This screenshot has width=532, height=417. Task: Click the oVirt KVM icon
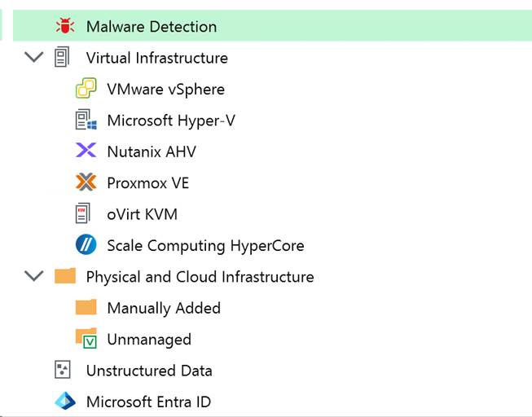[83, 214]
